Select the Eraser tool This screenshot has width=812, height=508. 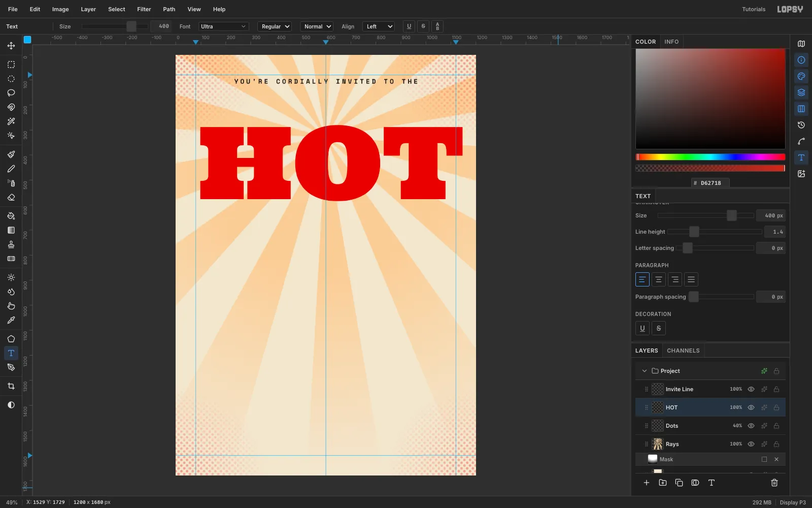click(x=11, y=197)
